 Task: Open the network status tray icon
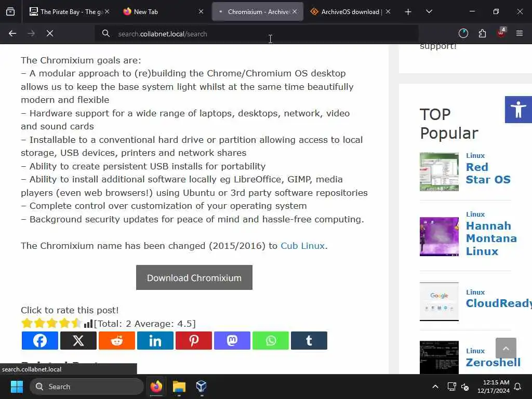click(x=451, y=387)
